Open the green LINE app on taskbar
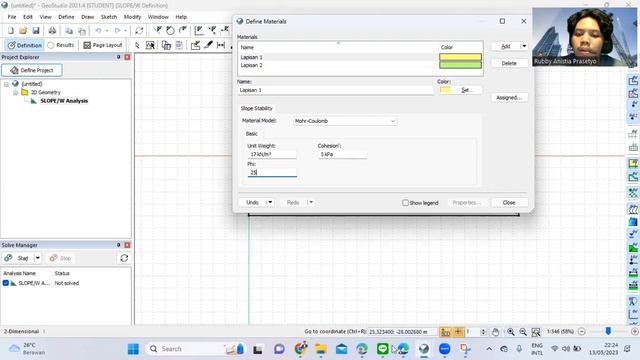The image size is (640, 360). [x=382, y=349]
